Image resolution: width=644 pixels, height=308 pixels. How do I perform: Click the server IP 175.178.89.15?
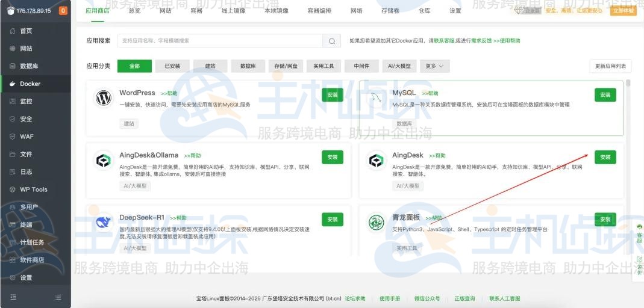click(x=34, y=11)
